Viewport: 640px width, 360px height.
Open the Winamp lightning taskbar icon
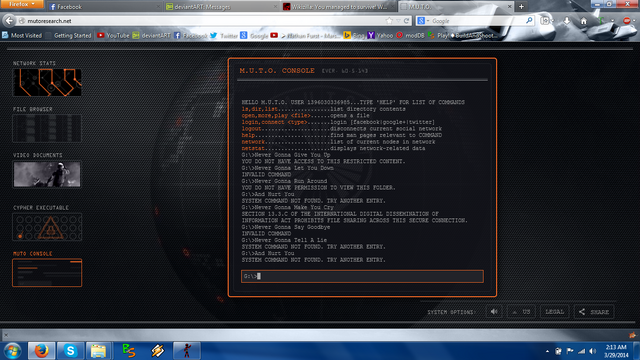point(158,351)
